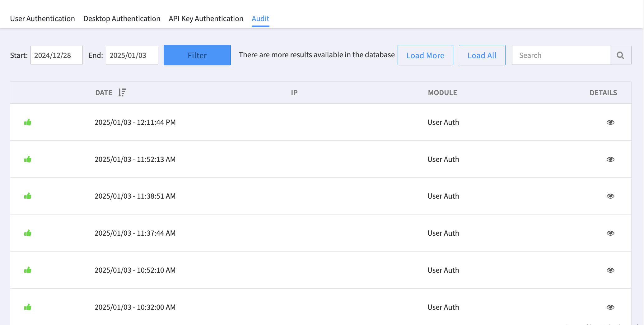View details eye for 11:37:44 AM entry
This screenshot has width=644, height=325.
610,233
